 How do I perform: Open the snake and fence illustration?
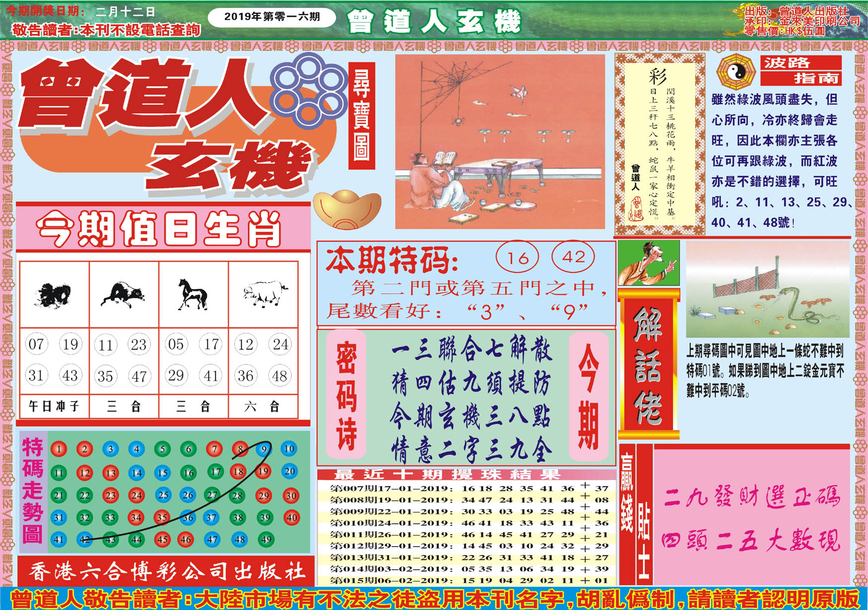click(767, 290)
